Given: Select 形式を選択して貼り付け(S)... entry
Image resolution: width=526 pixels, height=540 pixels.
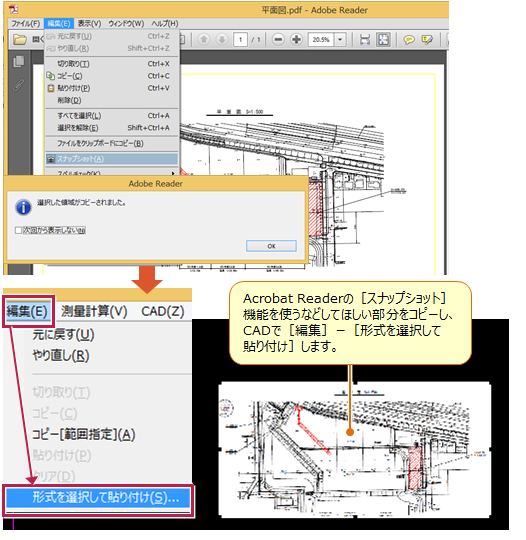Looking at the screenshot, I should [98, 498].
